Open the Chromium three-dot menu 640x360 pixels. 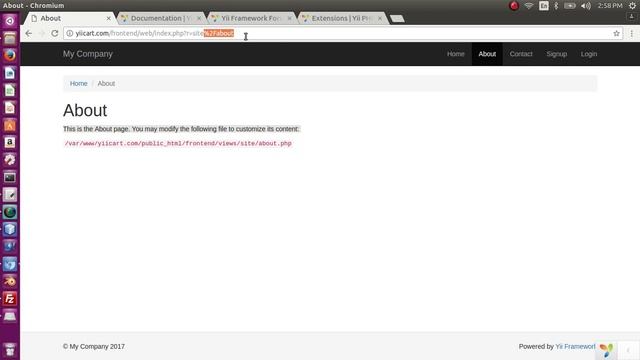coord(631,33)
